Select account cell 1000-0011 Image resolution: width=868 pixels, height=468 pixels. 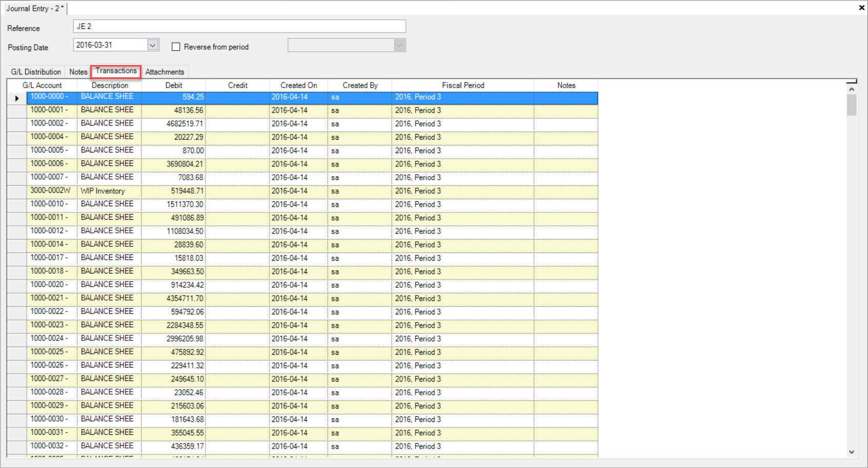[x=52, y=218]
